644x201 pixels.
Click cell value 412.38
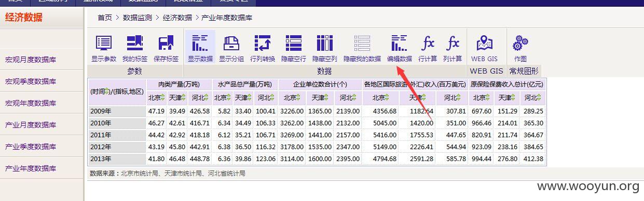click(x=533, y=159)
